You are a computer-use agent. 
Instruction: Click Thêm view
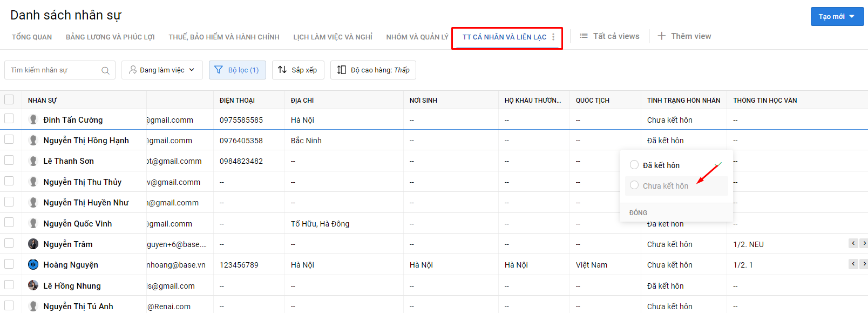point(691,36)
